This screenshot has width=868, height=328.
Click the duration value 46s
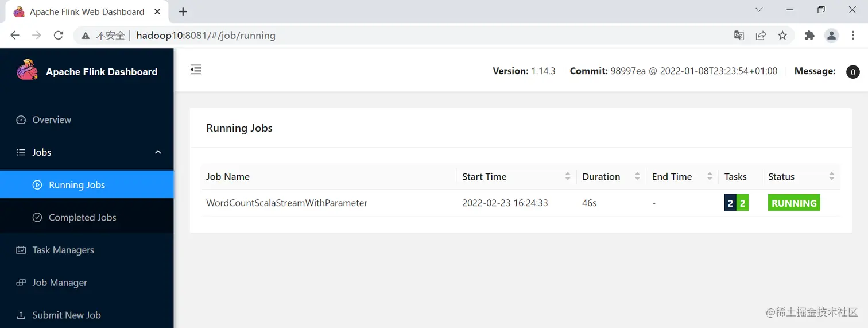coord(590,203)
